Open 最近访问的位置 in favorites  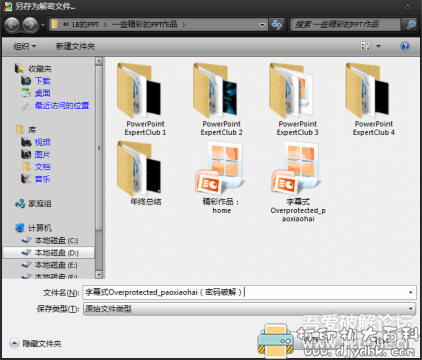[x=62, y=105]
